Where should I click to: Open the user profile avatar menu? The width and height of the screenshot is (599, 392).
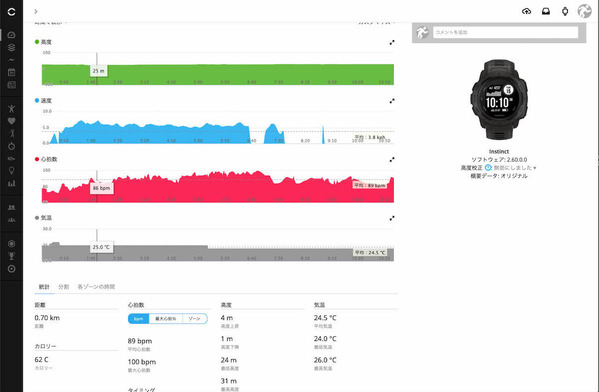(x=584, y=11)
